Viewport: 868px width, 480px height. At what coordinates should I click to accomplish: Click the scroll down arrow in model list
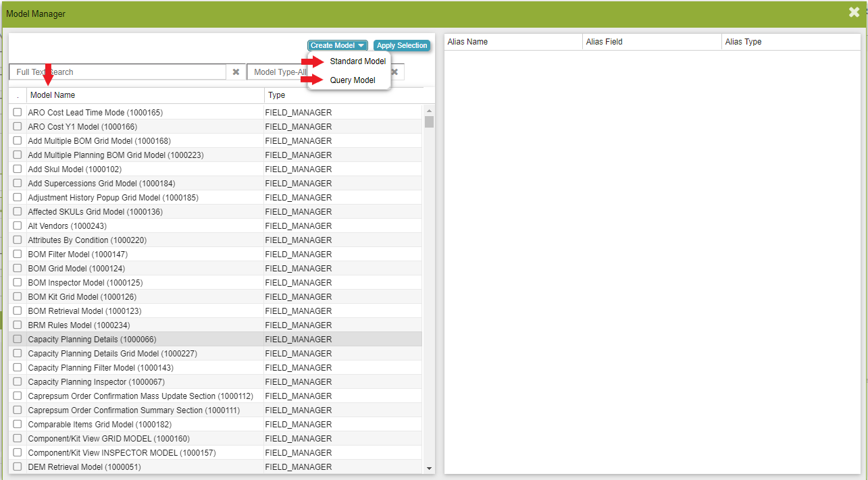(x=429, y=468)
